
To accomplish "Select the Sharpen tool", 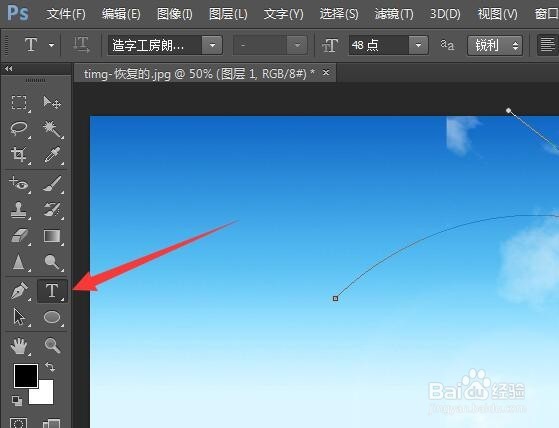I will pyautogui.click(x=19, y=262).
